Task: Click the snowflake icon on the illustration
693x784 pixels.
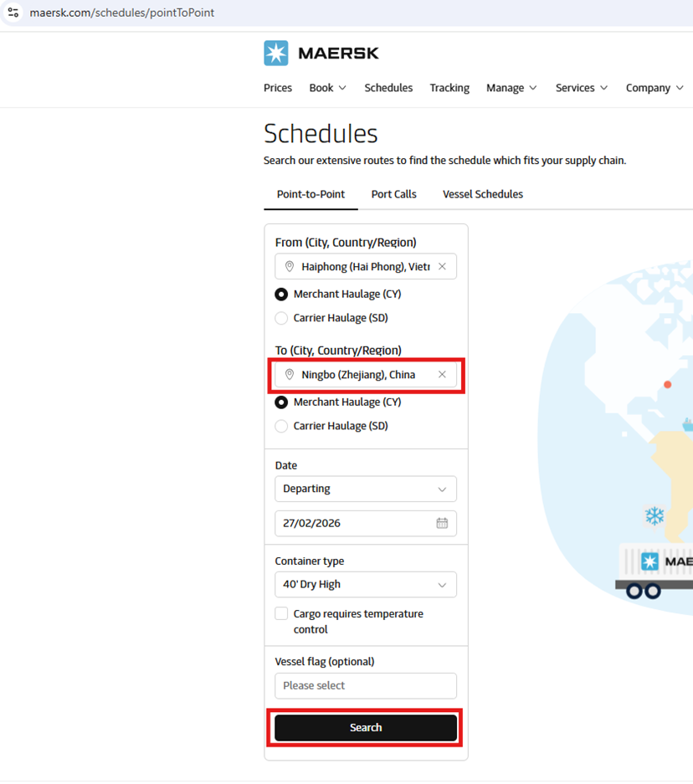Action: coord(654,515)
